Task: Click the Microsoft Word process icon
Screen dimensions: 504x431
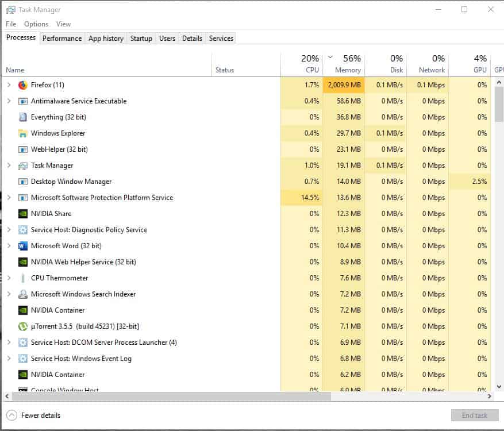Action: pos(23,246)
